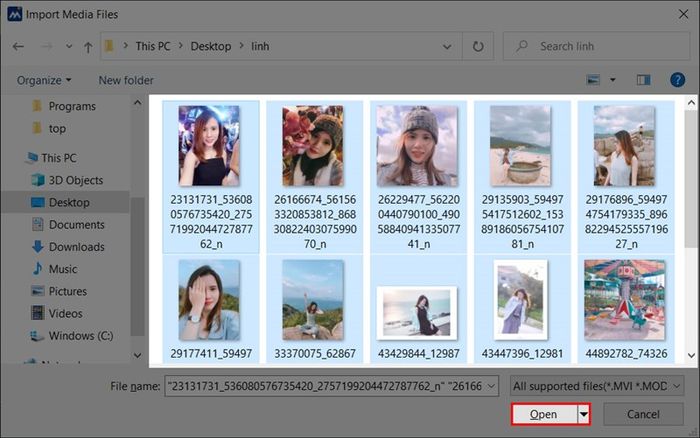Expand the view options dropdown arrow
The height and width of the screenshot is (438, 700).
click(x=612, y=80)
